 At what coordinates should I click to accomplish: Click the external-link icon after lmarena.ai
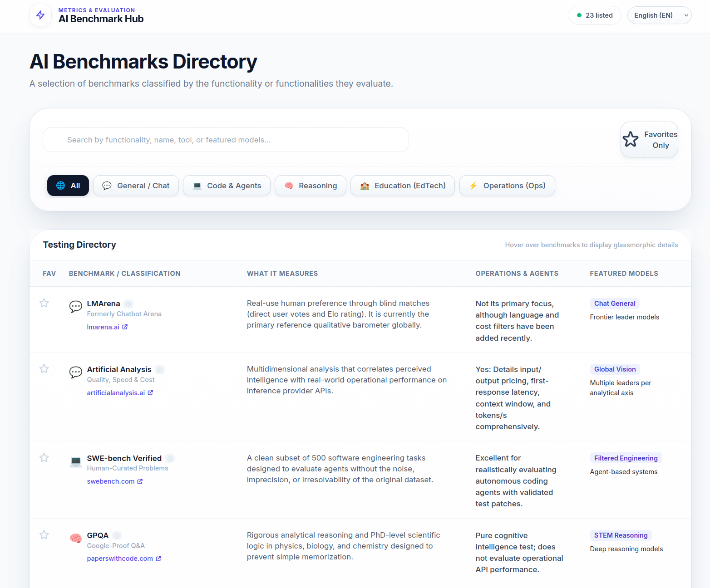(x=125, y=327)
